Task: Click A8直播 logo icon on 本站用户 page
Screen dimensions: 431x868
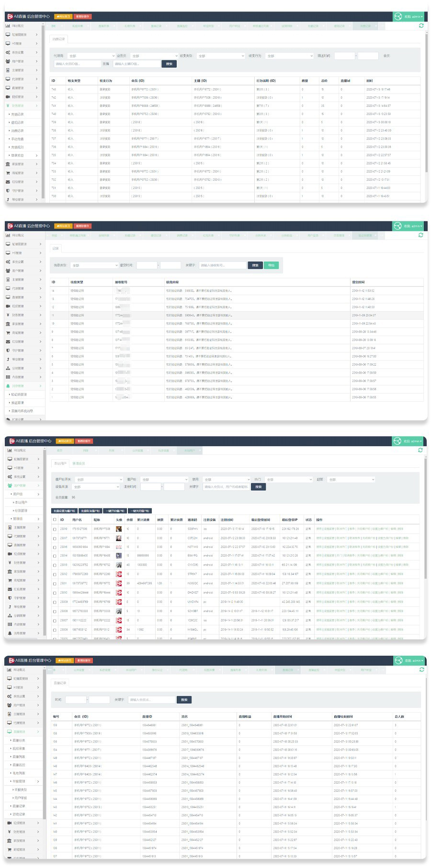Action: click(x=12, y=441)
